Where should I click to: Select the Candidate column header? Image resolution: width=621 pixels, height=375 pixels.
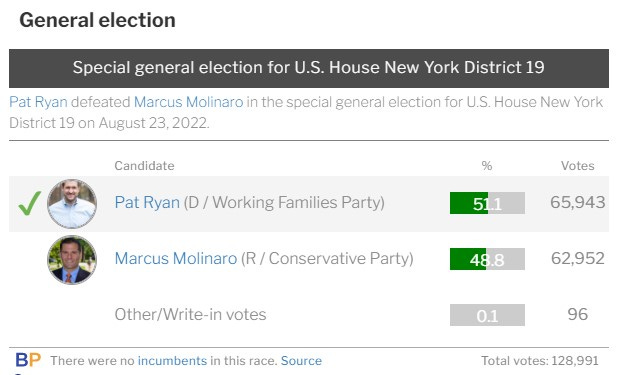[144, 166]
